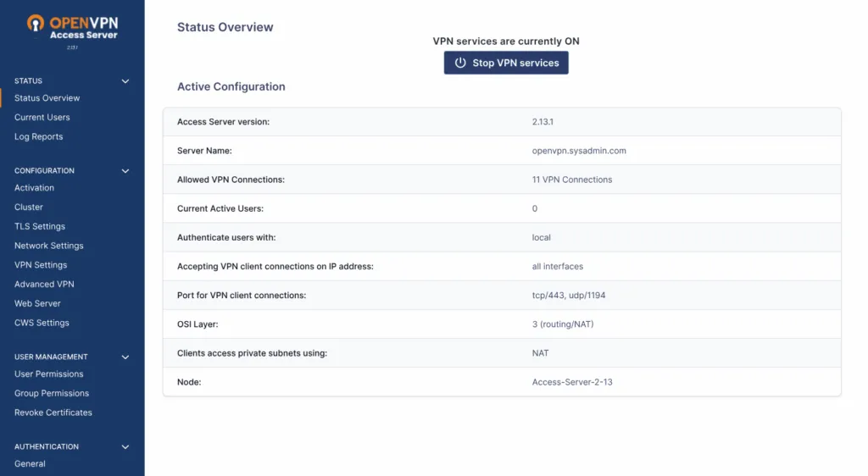Click the CONFIGURATION section header

click(44, 171)
